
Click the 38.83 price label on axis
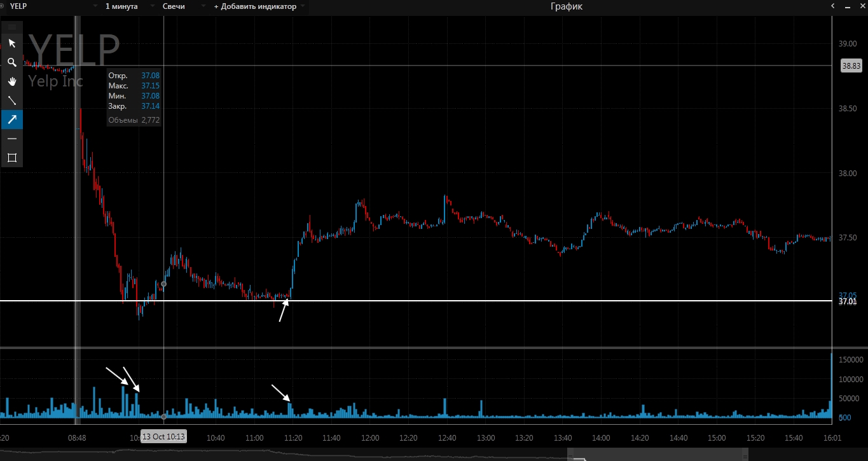[850, 65]
